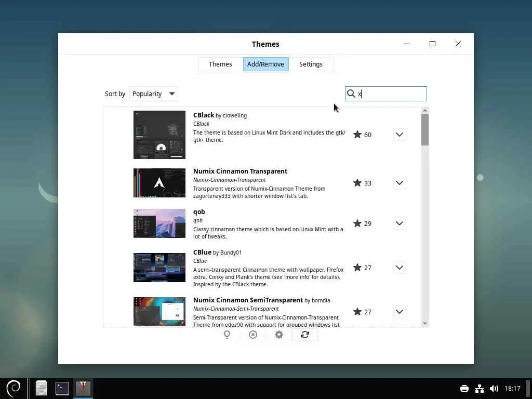Open the Settings tab
The image size is (532, 399).
311,64
